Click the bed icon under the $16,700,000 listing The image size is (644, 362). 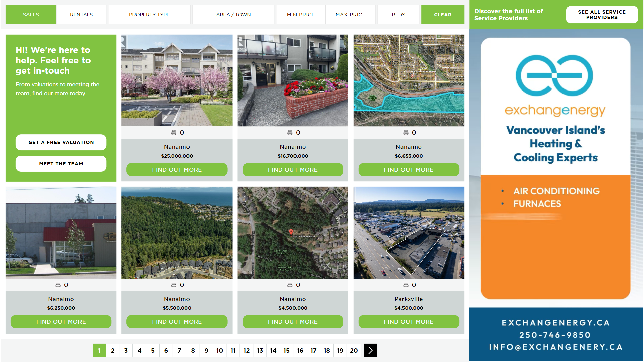290,133
